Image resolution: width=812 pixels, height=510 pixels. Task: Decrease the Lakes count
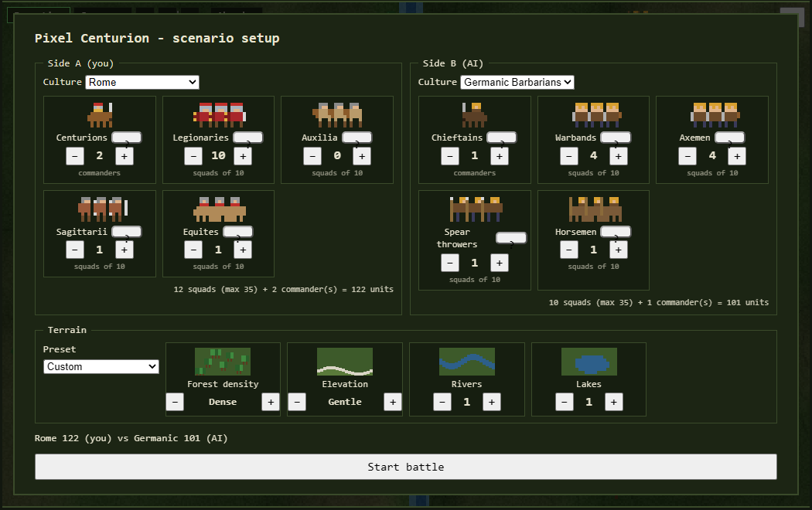coord(565,402)
